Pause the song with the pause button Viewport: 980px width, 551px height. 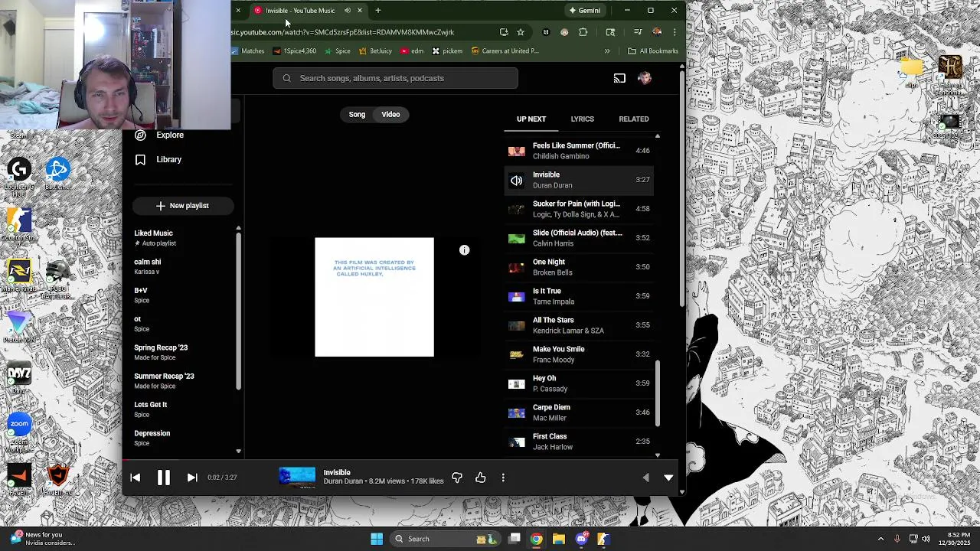163,478
